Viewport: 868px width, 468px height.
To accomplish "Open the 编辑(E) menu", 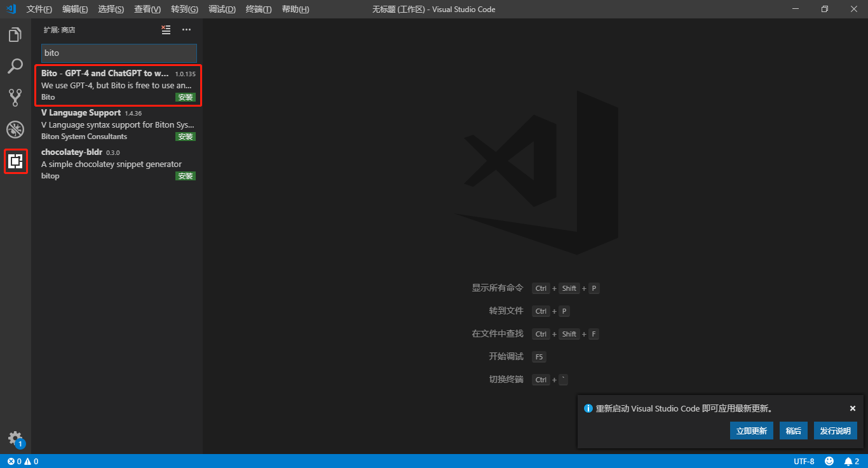I will click(x=75, y=10).
